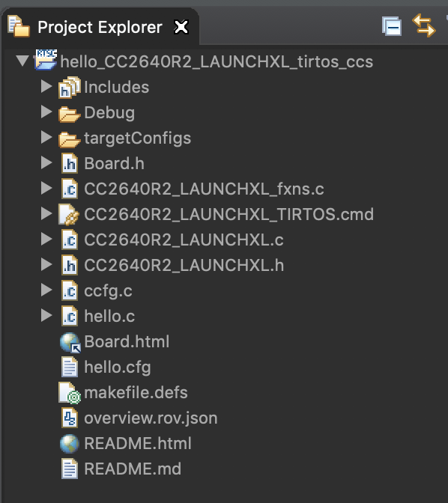The width and height of the screenshot is (448, 503).
Task: Click the README.md document icon
Action: pyautogui.click(x=70, y=469)
